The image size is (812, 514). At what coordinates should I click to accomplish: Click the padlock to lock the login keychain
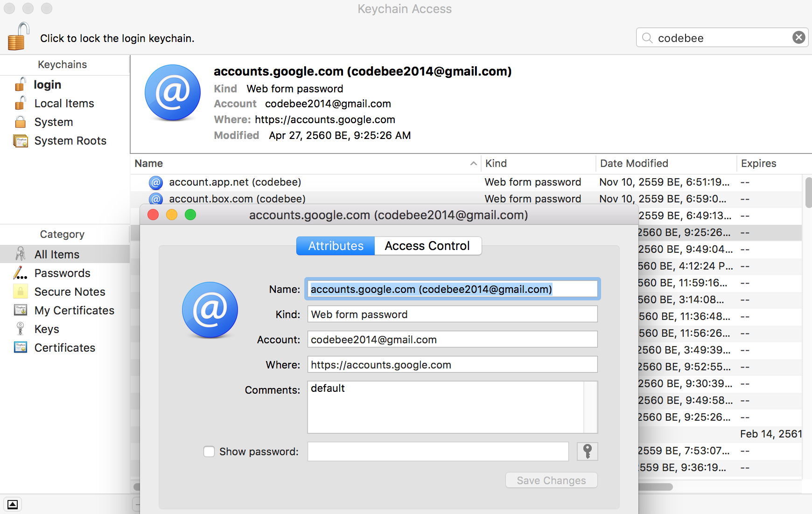tap(18, 36)
